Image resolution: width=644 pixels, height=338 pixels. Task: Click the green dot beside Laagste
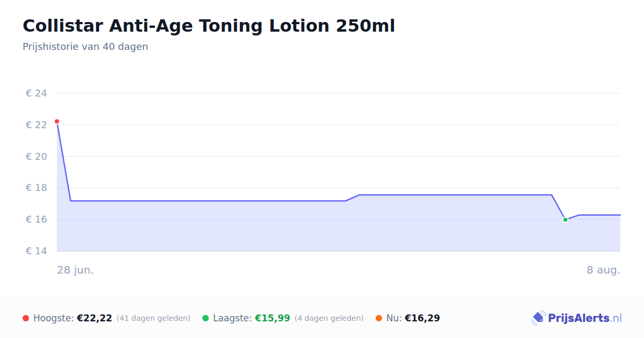pos(206,318)
